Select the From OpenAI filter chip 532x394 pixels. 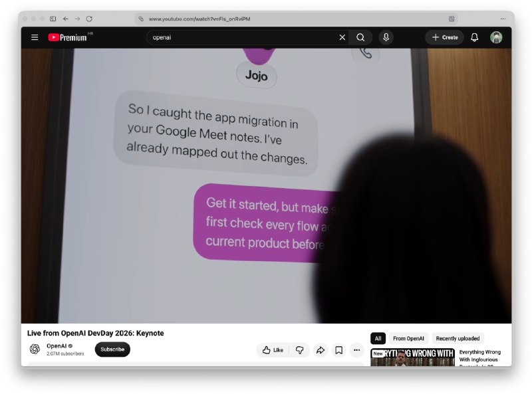point(408,338)
